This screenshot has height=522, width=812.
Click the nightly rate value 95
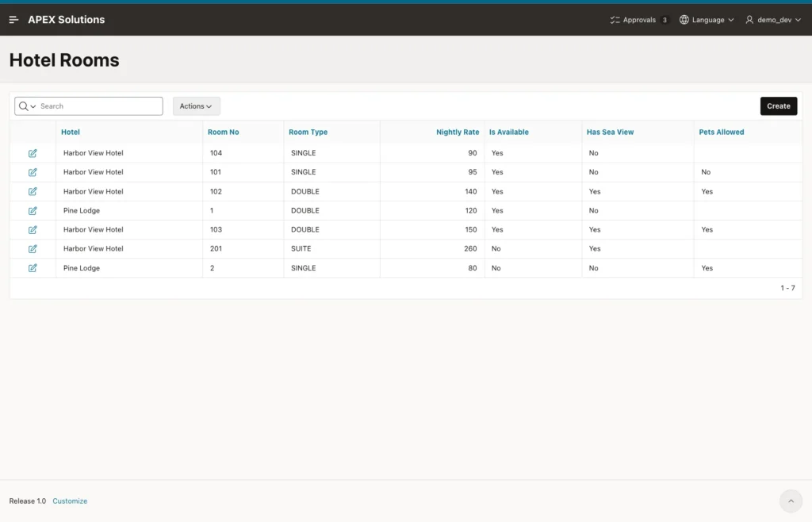coord(473,172)
